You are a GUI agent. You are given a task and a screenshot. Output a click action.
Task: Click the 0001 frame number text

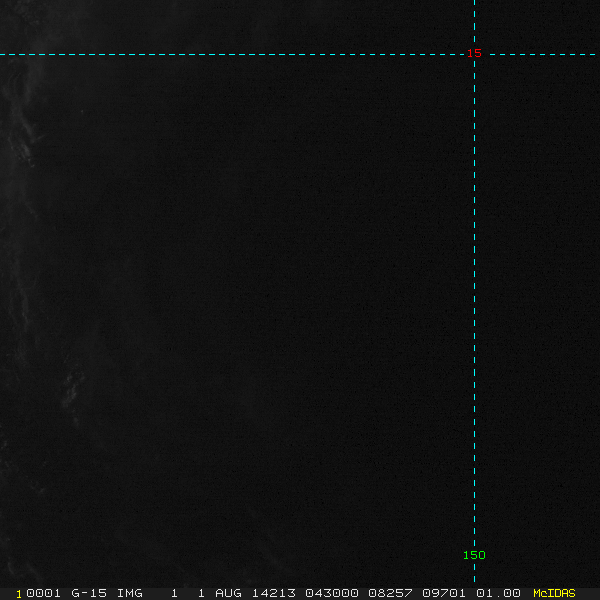pyautogui.click(x=43, y=593)
